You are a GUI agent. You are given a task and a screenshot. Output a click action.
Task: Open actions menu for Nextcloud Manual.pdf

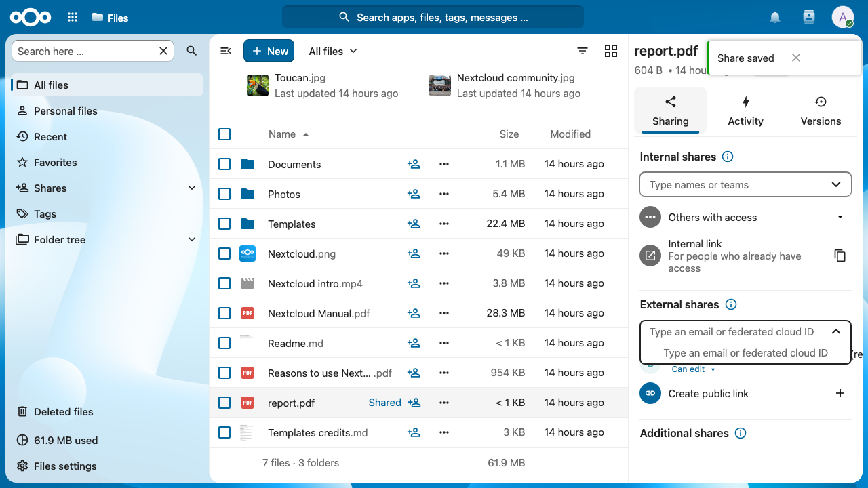444,313
